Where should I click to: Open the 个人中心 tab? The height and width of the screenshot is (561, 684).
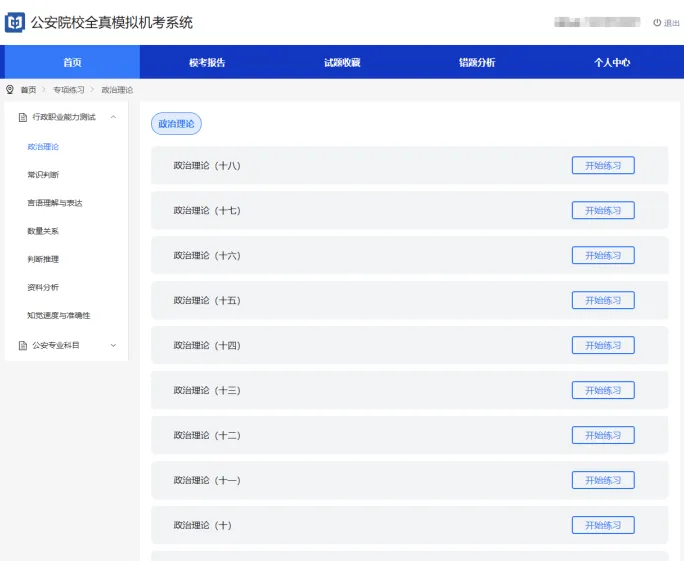tap(612, 62)
